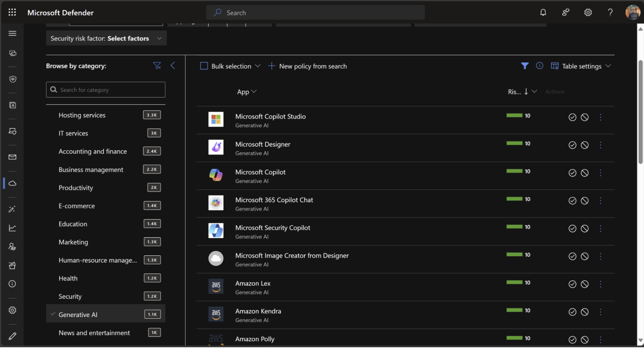The image size is (644, 349).
Task: Unsanction Microsoft 365 Copilot Chat
Action: [x=585, y=201]
